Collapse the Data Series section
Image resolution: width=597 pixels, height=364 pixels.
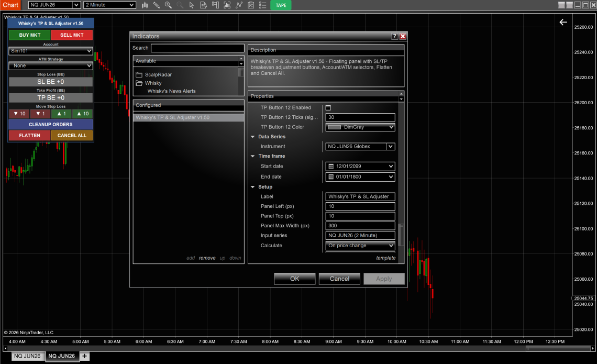point(253,137)
